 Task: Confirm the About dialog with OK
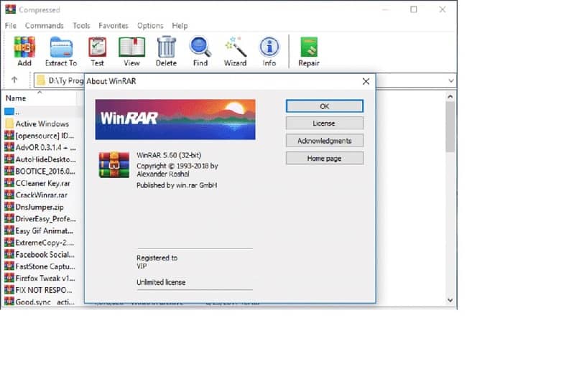[325, 106]
